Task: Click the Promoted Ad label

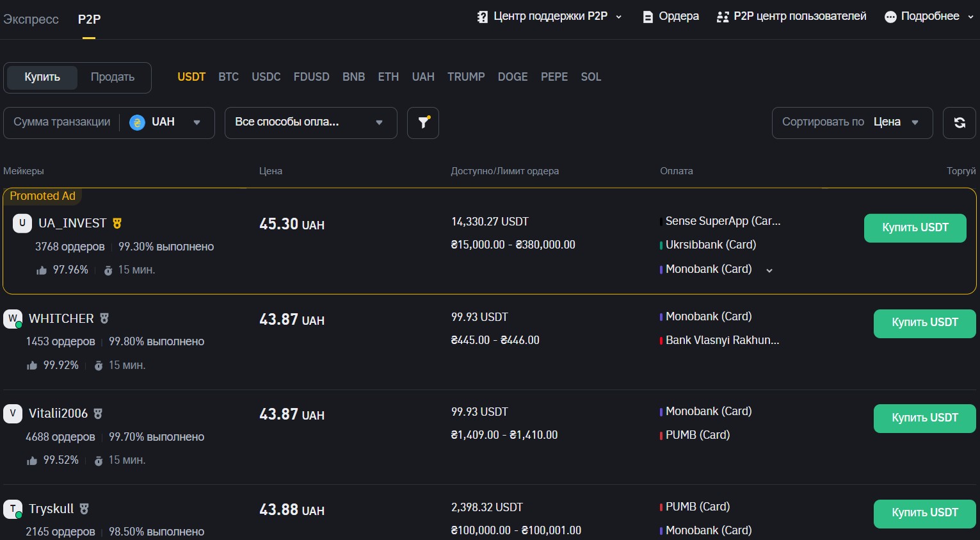Action: tap(42, 196)
